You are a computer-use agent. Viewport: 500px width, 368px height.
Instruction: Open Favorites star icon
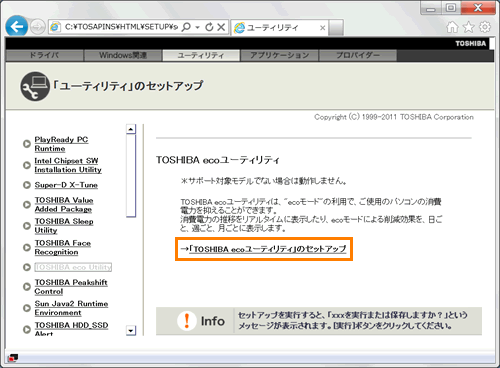pos(468,27)
